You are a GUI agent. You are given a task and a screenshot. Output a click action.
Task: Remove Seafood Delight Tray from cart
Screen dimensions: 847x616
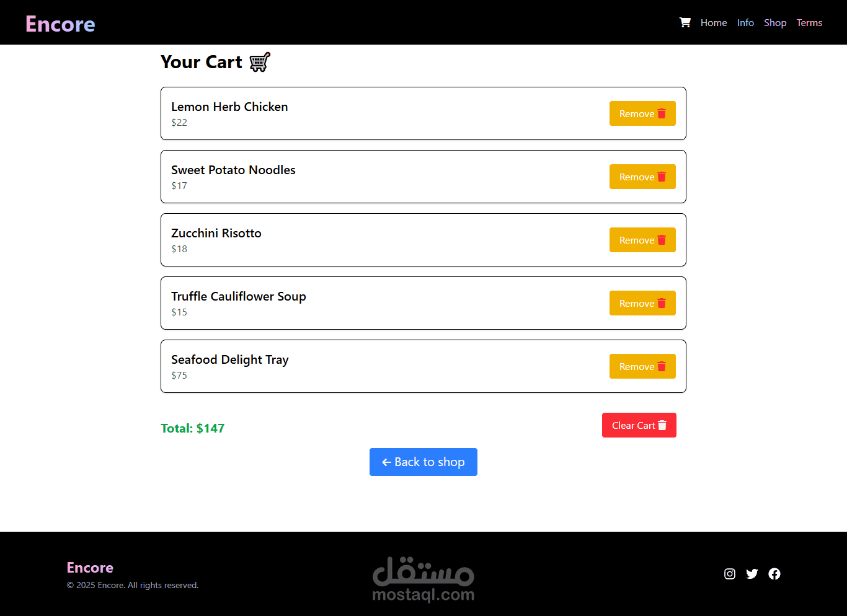click(x=642, y=366)
